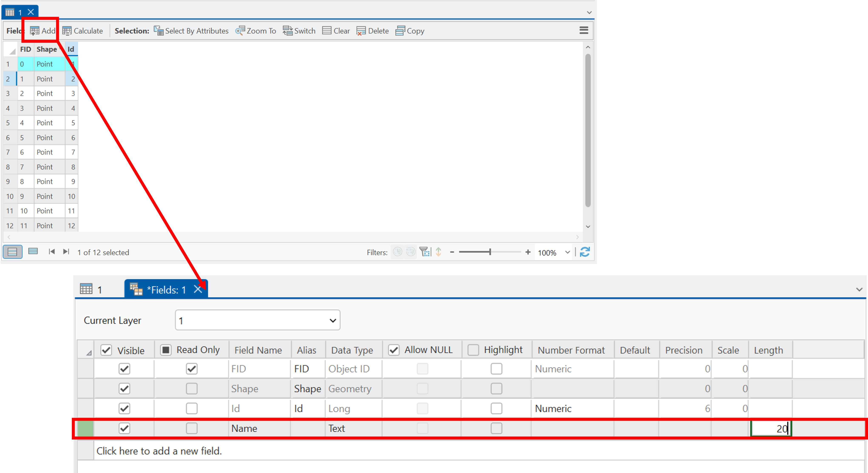868x473 pixels.
Task: Toggle Visible header checkbox
Action: click(x=106, y=350)
